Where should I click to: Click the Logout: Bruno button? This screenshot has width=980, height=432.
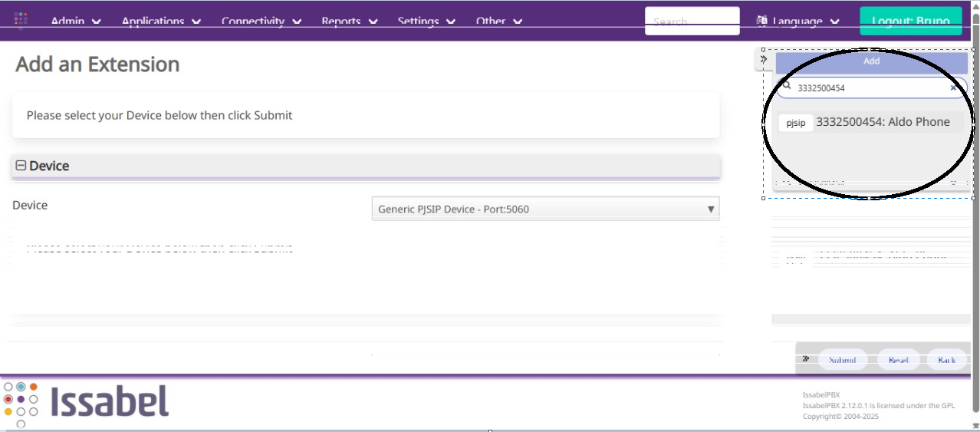(910, 21)
